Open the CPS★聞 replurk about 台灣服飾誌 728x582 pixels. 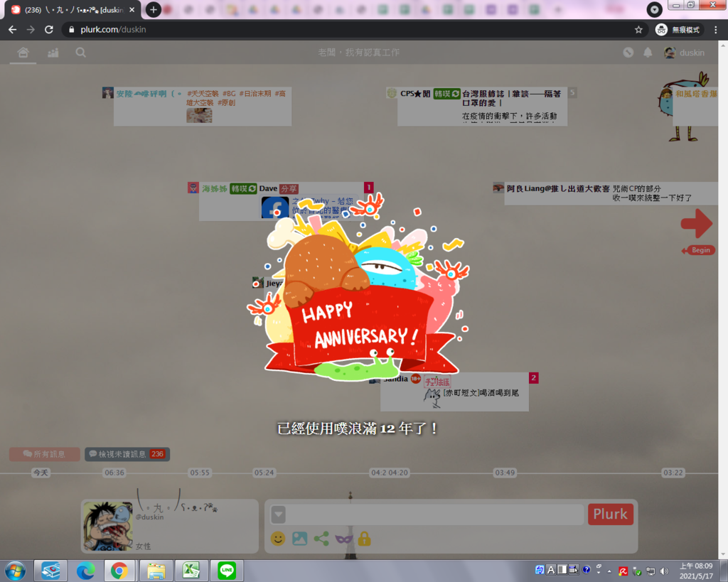point(482,107)
